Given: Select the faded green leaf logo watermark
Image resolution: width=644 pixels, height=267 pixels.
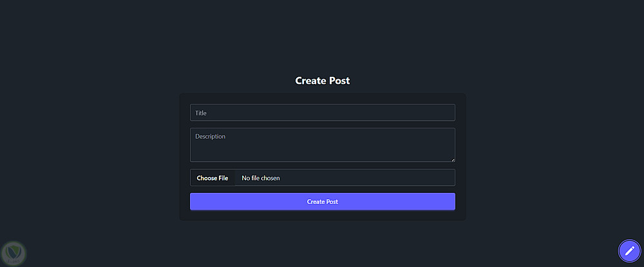Looking at the screenshot, I should (x=13, y=253).
